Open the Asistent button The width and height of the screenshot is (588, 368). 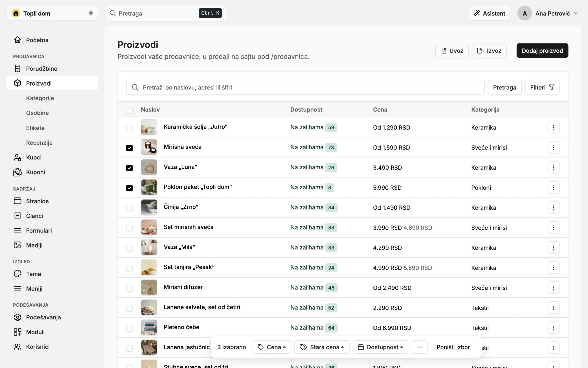(x=489, y=13)
